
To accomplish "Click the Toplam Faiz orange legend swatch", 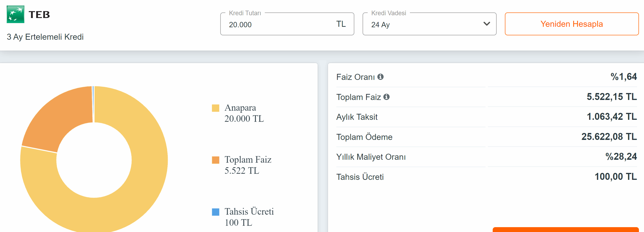I will tap(215, 160).
